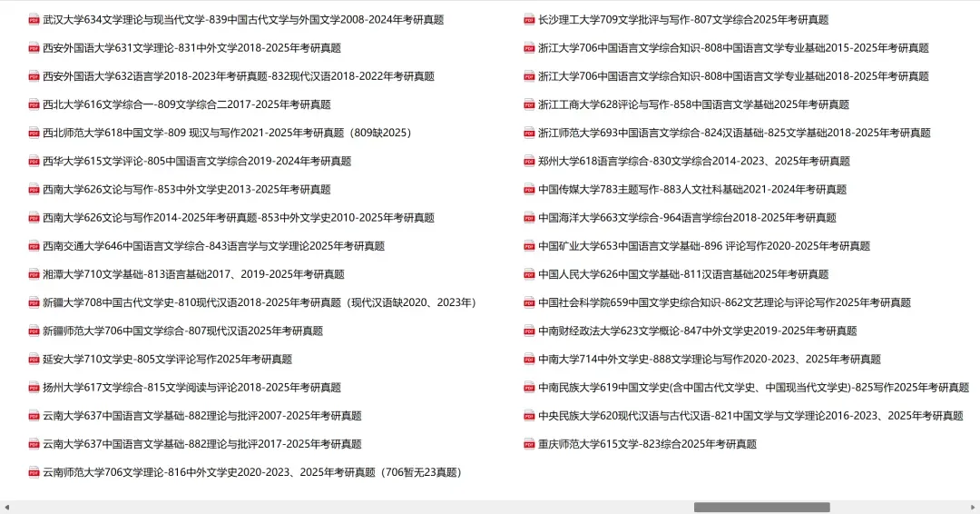Image resolution: width=980 pixels, height=514 pixels.
Task: Select file 浙江工商大学628评论与写作-858
Action: coord(694,104)
